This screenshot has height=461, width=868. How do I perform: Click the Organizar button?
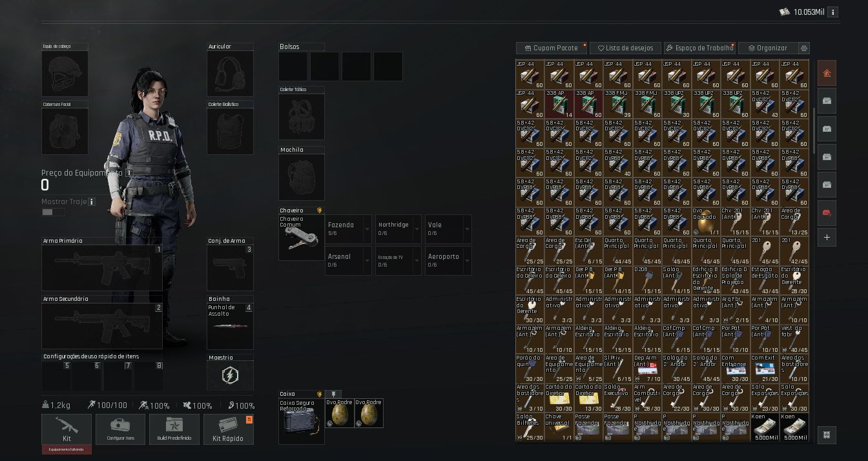click(769, 48)
